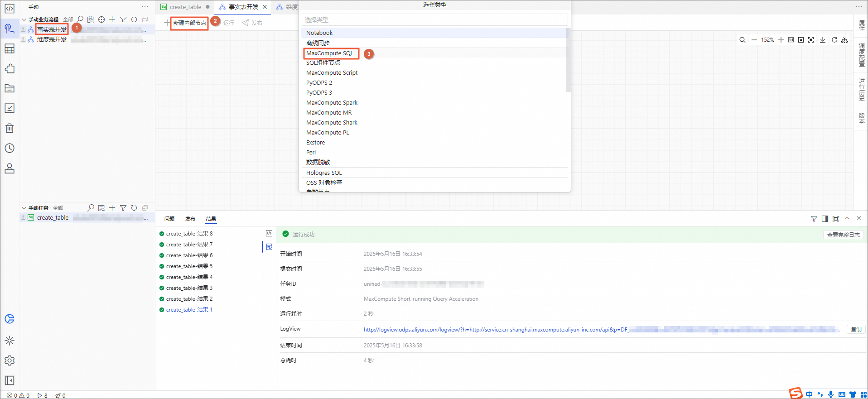Zoom in the canvas with plus

coord(781,40)
